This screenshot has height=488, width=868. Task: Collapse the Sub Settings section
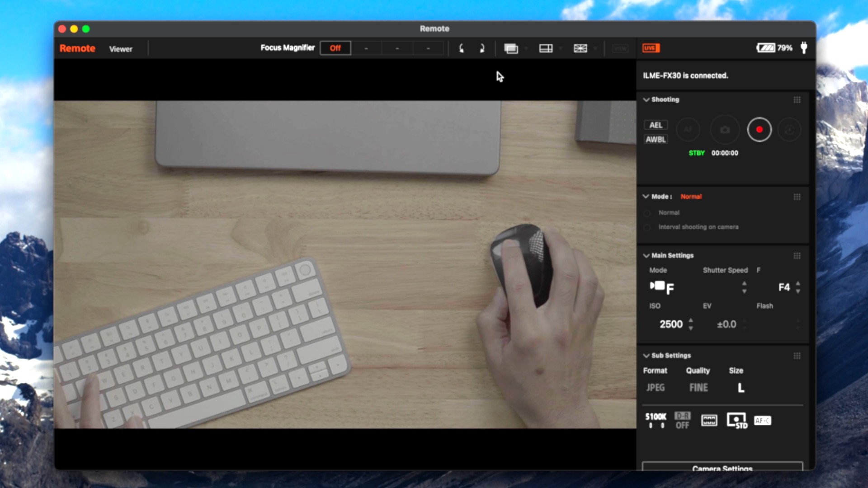coord(646,356)
